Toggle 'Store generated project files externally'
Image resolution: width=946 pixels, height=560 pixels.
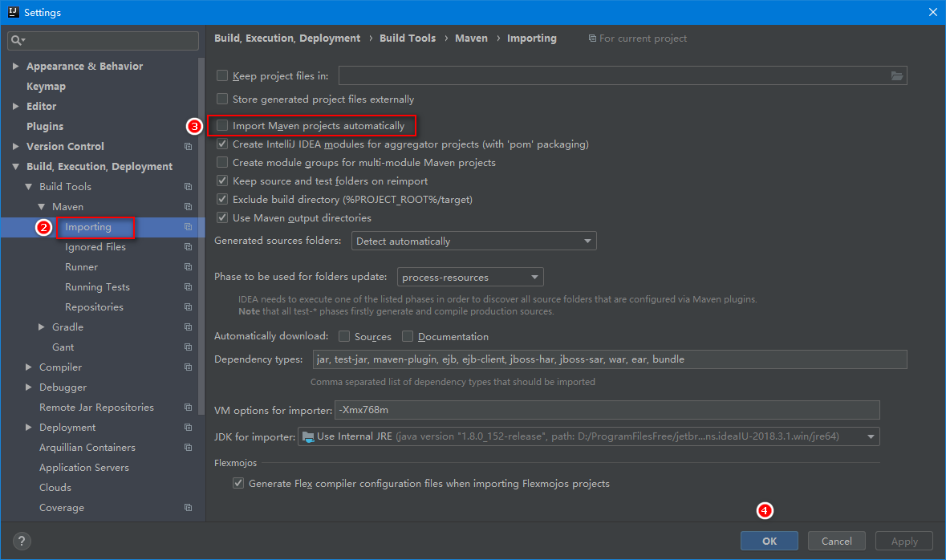[x=222, y=99]
